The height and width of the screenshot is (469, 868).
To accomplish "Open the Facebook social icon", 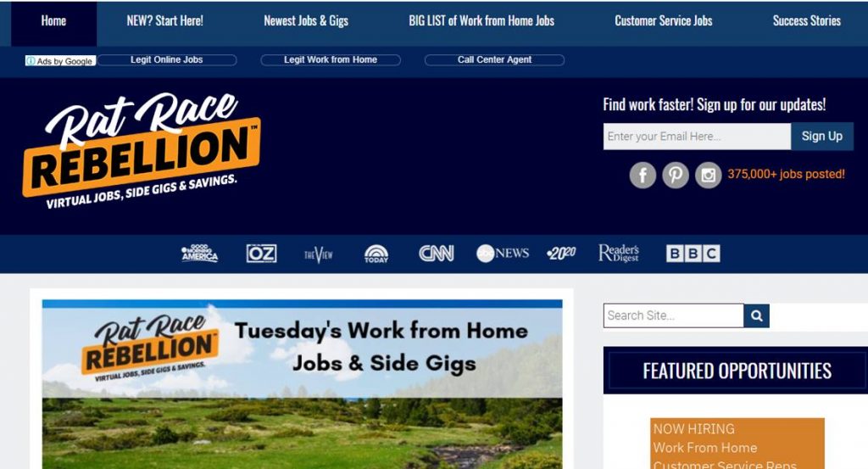I will (x=643, y=176).
